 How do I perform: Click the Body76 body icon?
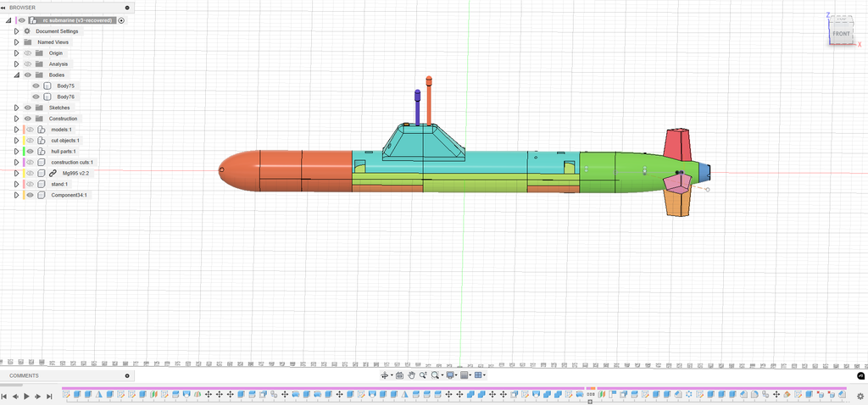point(47,97)
